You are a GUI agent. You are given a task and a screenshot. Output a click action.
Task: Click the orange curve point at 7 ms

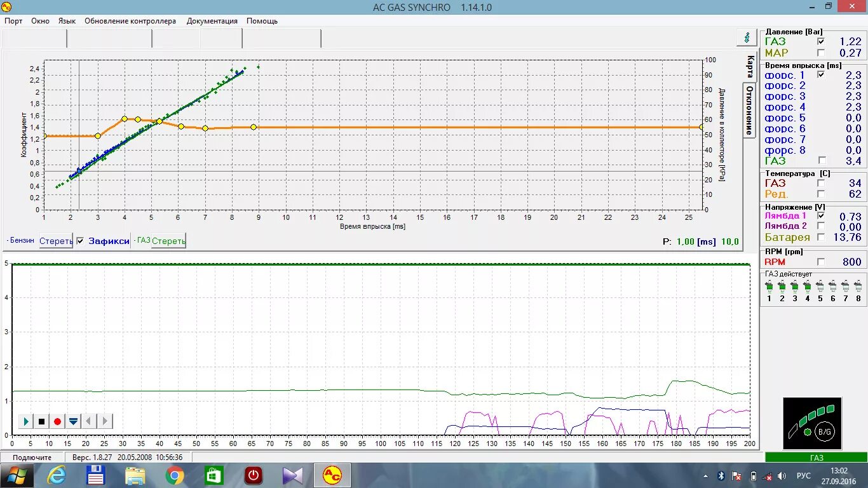coord(205,128)
